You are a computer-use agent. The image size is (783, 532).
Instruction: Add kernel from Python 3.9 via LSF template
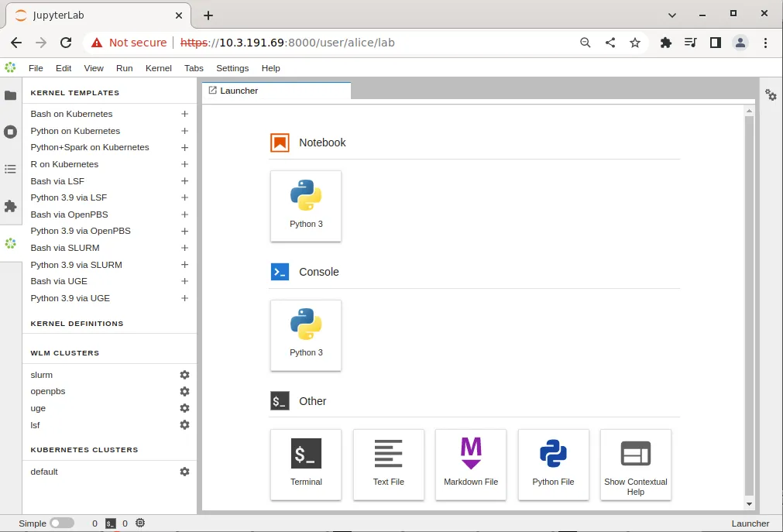(x=185, y=197)
